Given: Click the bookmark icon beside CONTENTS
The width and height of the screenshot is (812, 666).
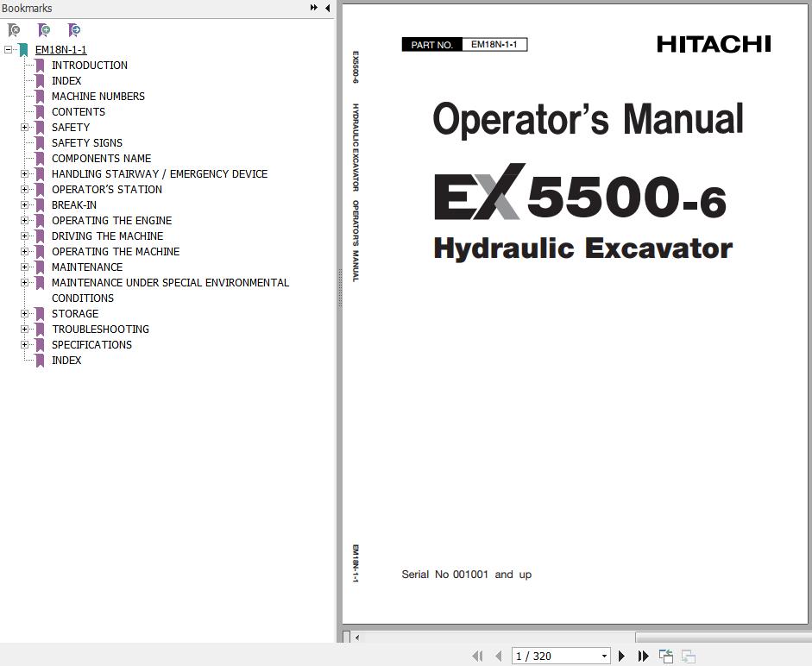Looking at the screenshot, I should point(40,112).
